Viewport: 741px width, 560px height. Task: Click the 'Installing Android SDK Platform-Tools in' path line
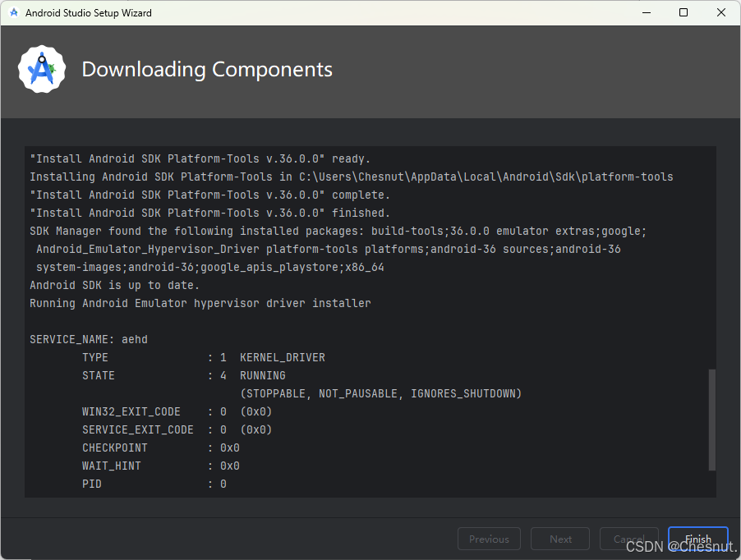pyautogui.click(x=351, y=177)
